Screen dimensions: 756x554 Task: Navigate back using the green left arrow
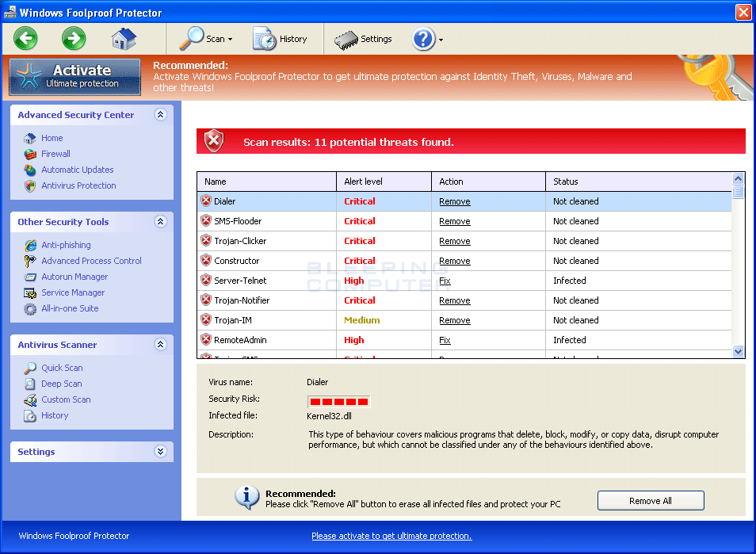point(25,38)
